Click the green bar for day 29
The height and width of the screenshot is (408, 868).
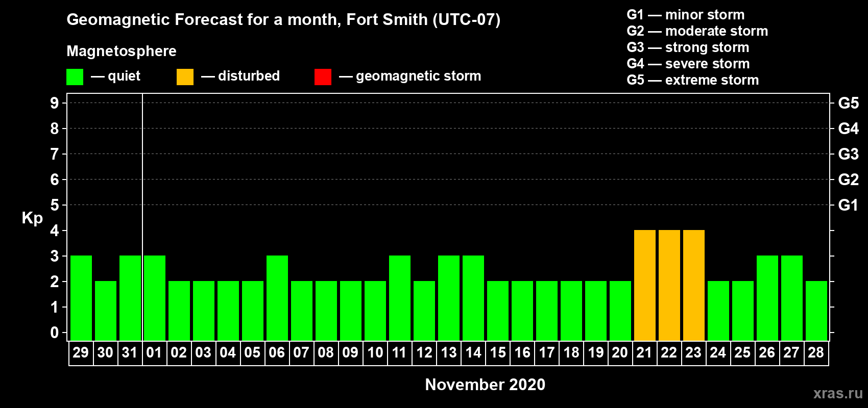click(81, 298)
